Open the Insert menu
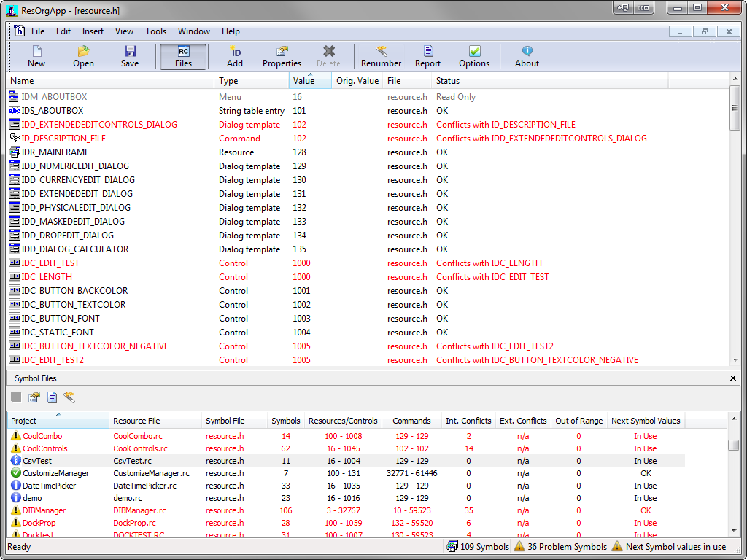Screen dimensions: 747x560 click(x=93, y=31)
